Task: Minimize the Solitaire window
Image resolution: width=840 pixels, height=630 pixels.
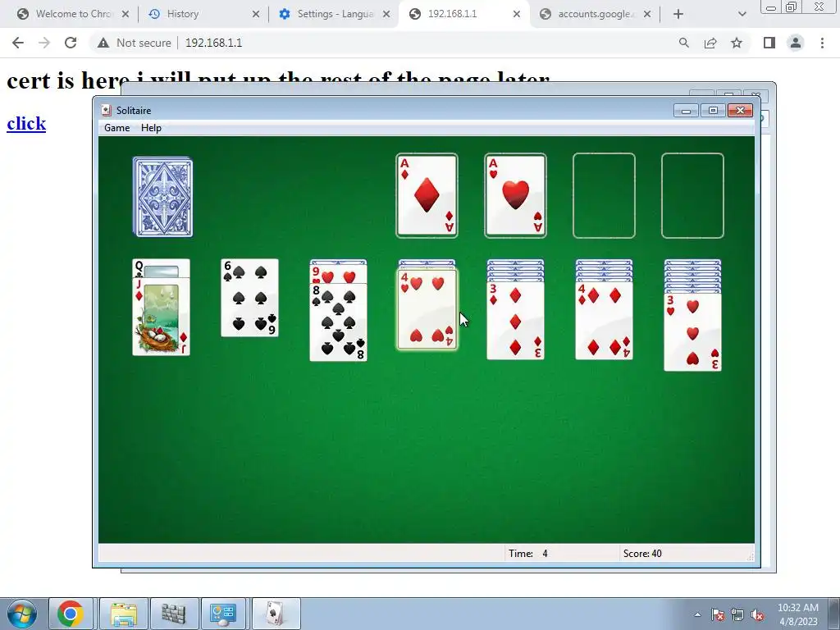Action: click(x=686, y=111)
